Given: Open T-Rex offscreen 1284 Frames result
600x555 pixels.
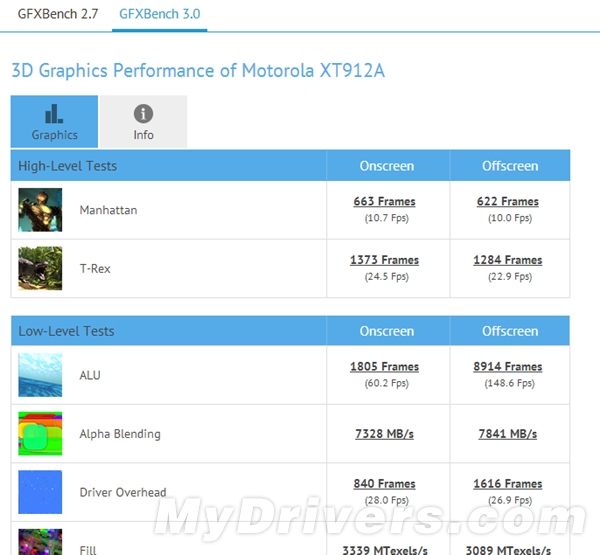Looking at the screenshot, I should [x=508, y=260].
